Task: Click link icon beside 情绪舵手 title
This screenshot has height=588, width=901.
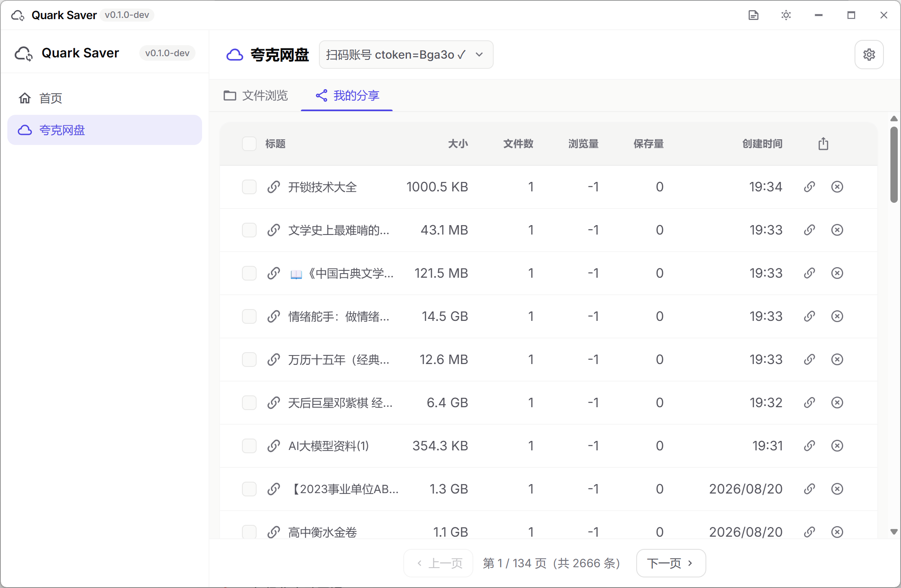Action: (x=274, y=316)
